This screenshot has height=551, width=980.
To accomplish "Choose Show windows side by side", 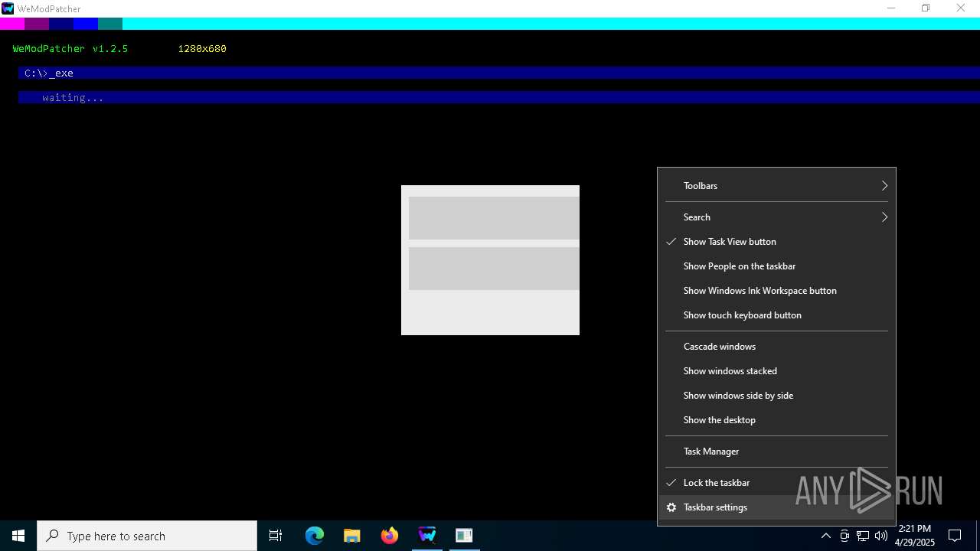I will pos(776,396).
